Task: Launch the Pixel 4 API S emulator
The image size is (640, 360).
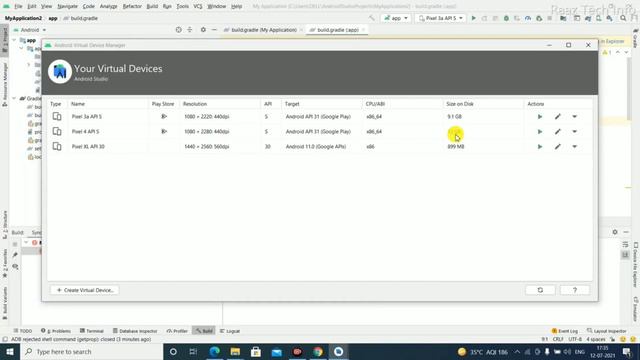Action: pyautogui.click(x=540, y=132)
